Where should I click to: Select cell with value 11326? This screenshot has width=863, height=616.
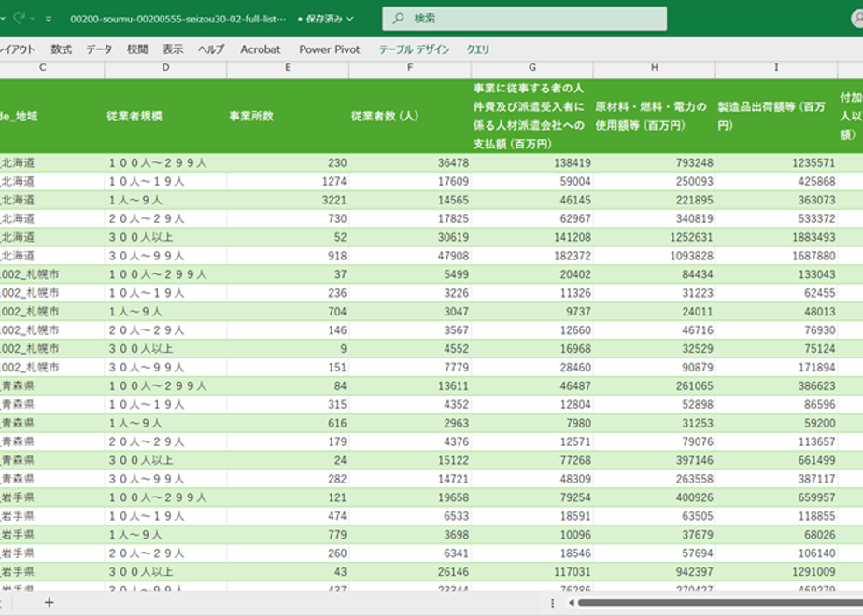point(532,293)
